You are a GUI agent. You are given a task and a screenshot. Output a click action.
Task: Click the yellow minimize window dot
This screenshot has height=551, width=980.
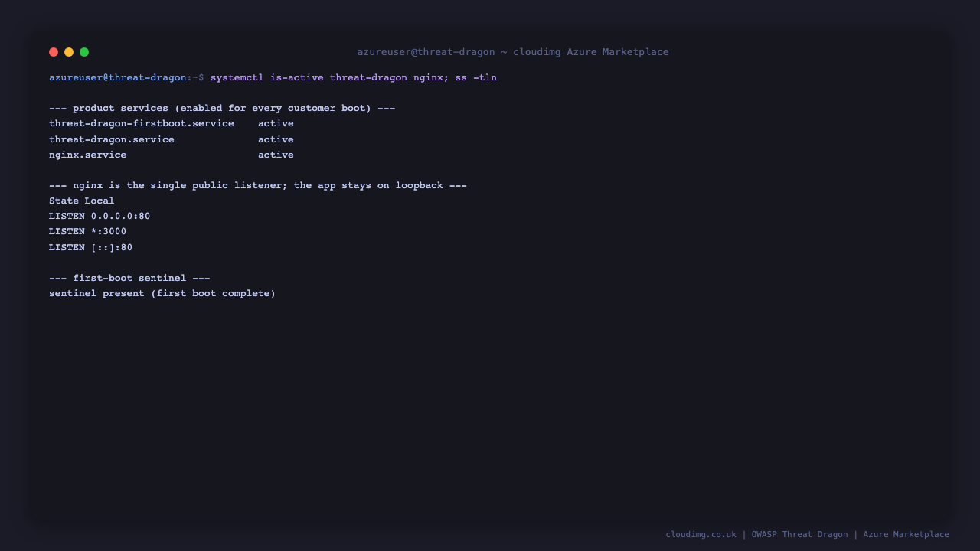(69, 52)
